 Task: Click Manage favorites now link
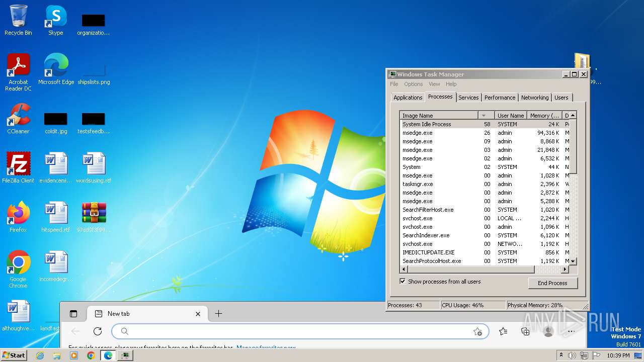(x=266, y=347)
